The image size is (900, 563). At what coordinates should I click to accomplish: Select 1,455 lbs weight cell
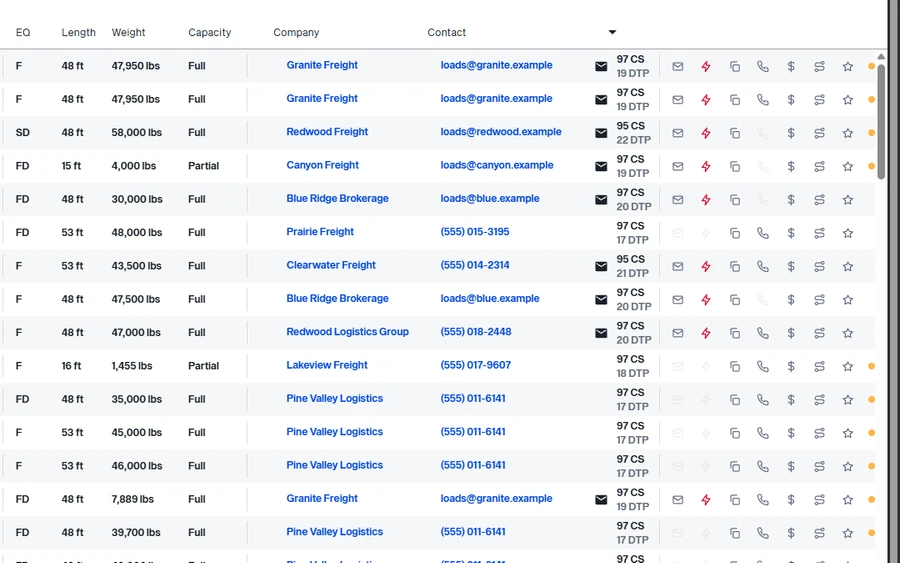click(x=132, y=366)
